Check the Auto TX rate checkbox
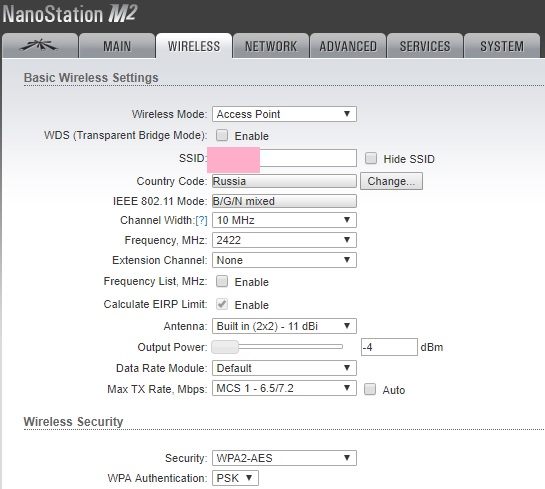The height and width of the screenshot is (489, 545). 370,389
